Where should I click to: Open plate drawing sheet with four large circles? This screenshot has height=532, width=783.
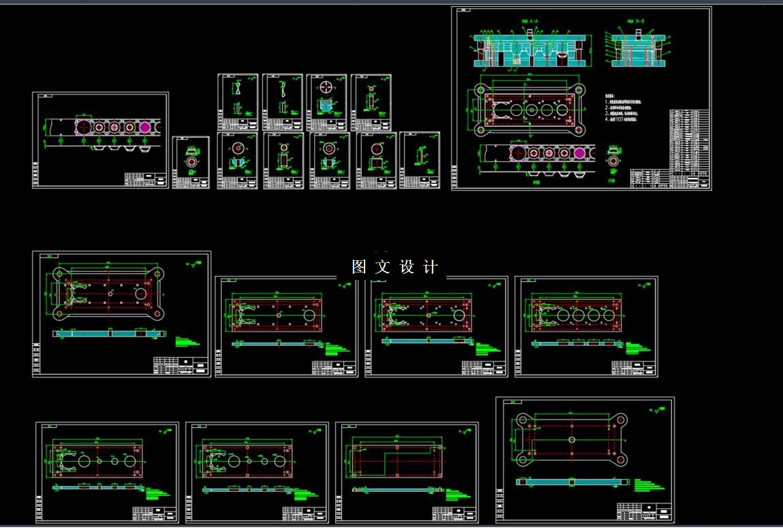click(586, 327)
